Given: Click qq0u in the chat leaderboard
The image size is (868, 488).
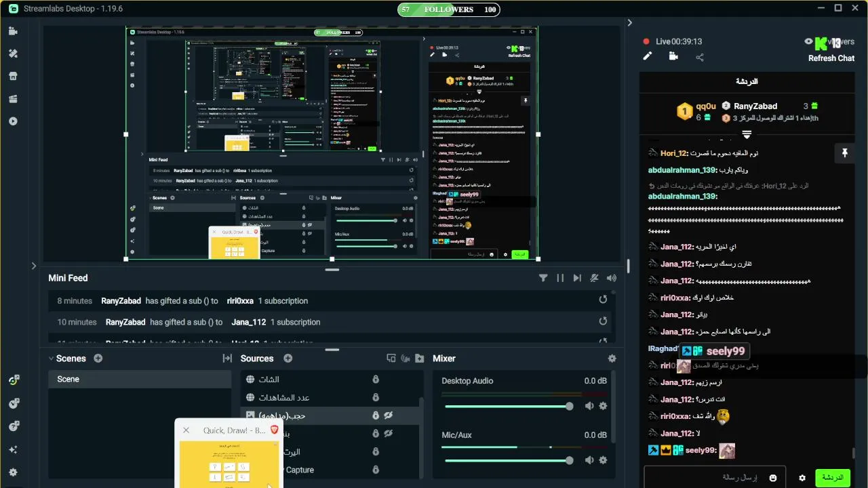Looking at the screenshot, I should coord(706,106).
